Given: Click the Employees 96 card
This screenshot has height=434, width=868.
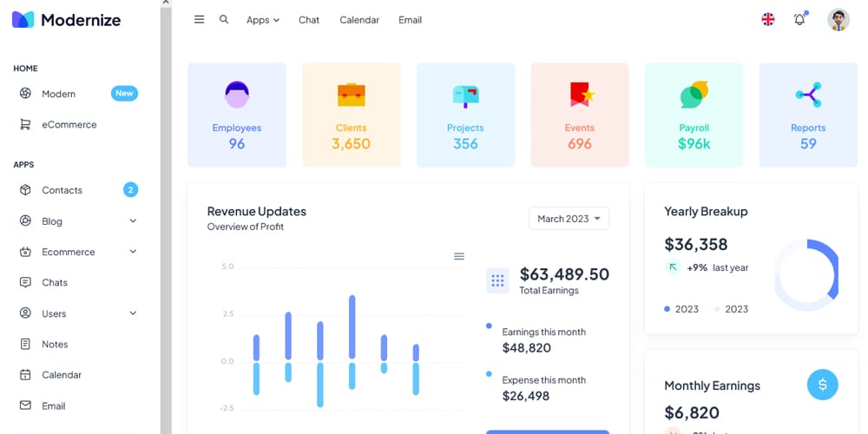Looking at the screenshot, I should (237, 115).
